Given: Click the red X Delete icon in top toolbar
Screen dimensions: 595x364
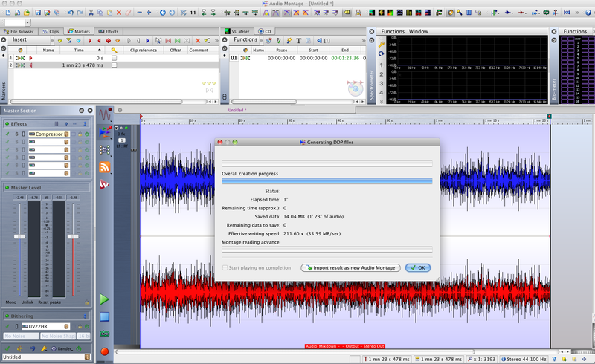Looking at the screenshot, I should tap(119, 13).
